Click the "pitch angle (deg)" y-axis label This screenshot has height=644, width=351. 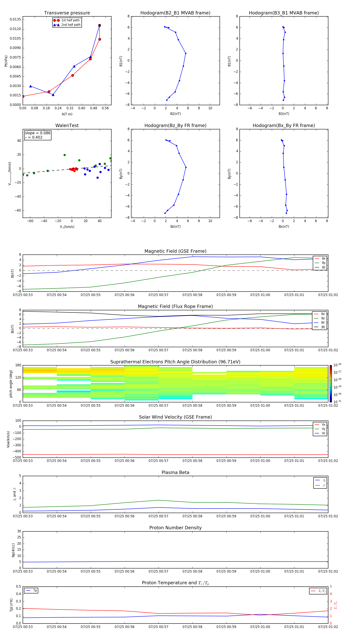click(11, 384)
